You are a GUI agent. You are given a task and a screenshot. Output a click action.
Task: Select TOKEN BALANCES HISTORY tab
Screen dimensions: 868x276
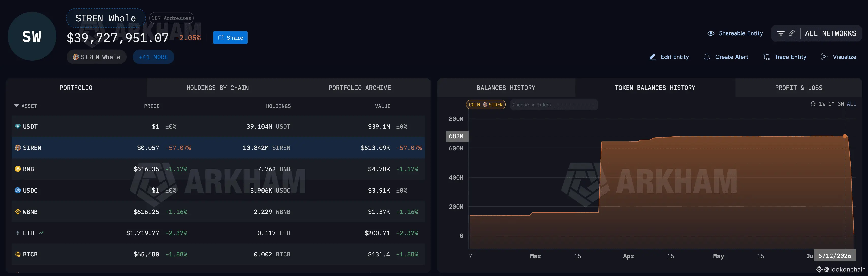pyautogui.click(x=655, y=88)
